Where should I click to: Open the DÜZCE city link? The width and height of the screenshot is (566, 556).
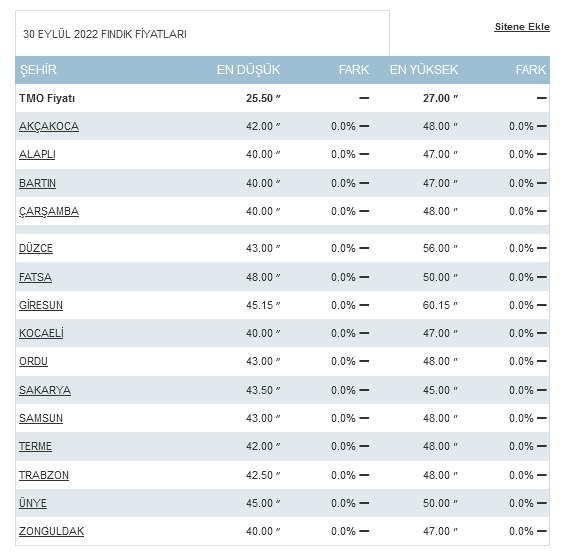point(36,248)
